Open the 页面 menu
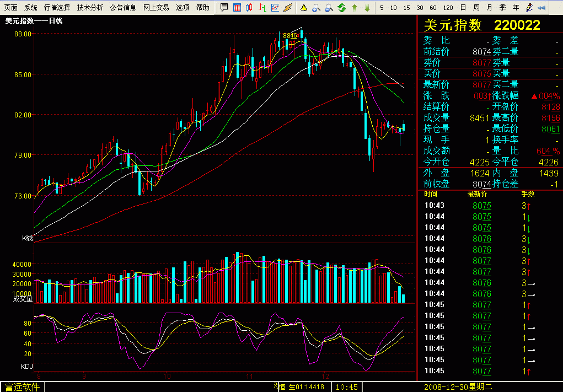The height and width of the screenshot is (392, 563). coord(11,8)
